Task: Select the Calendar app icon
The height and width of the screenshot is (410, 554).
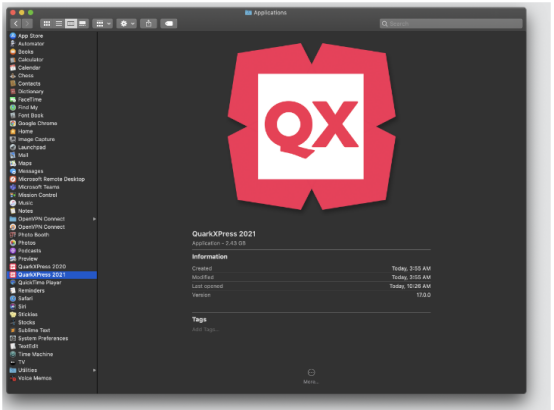Action: (13, 68)
